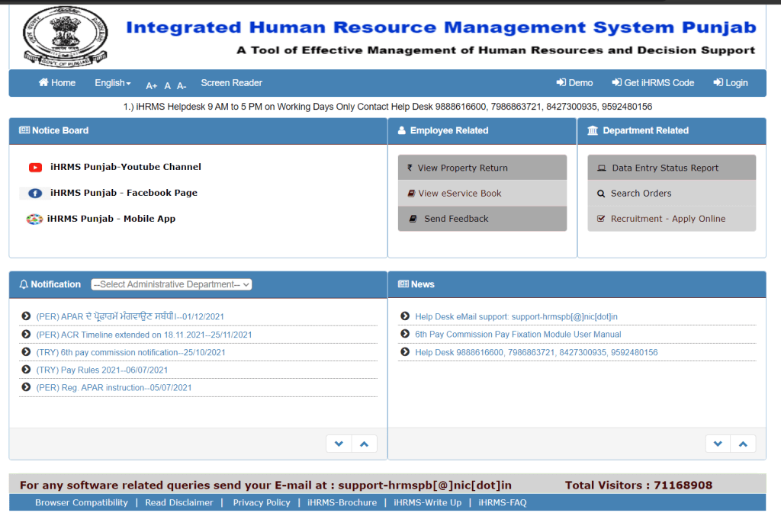Image resolution: width=781 pixels, height=532 pixels.
Task: Reset font size with the plain A
Action: click(x=167, y=86)
